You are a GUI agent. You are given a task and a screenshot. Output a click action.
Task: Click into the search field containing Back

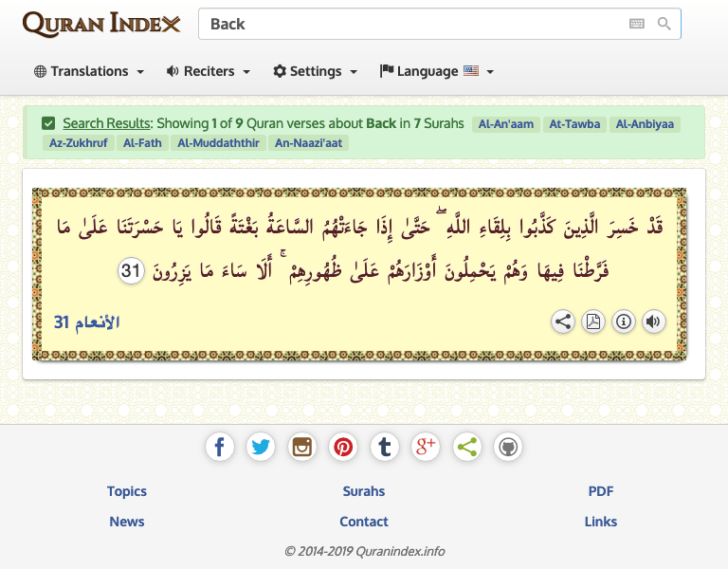pyautogui.click(x=408, y=24)
